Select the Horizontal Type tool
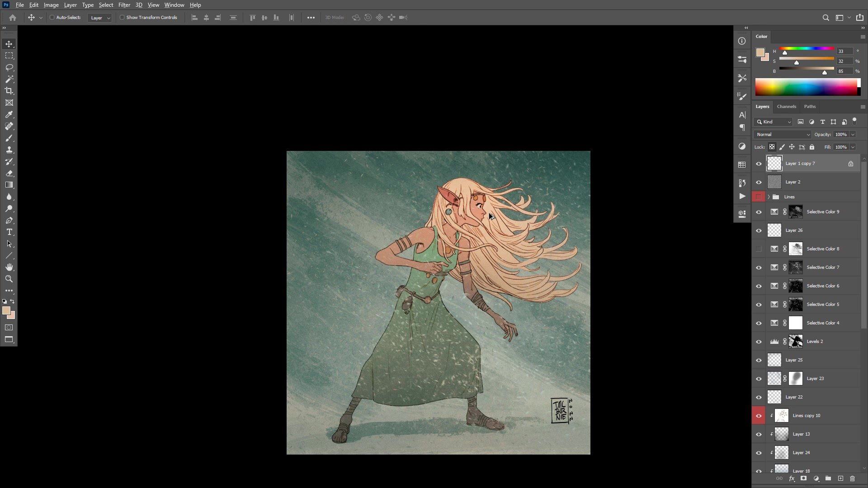868x488 pixels. pos(9,232)
